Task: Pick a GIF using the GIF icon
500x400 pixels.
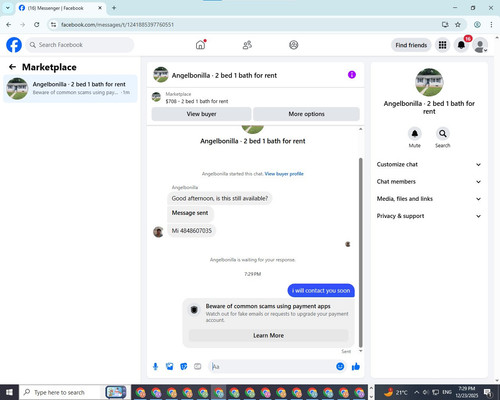Action: click(198, 367)
